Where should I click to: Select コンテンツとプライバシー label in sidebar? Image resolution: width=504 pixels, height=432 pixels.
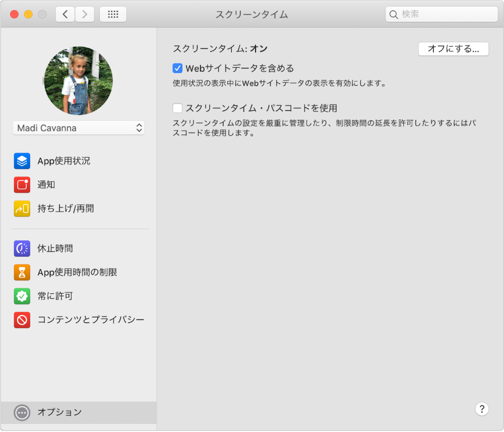[x=91, y=320]
